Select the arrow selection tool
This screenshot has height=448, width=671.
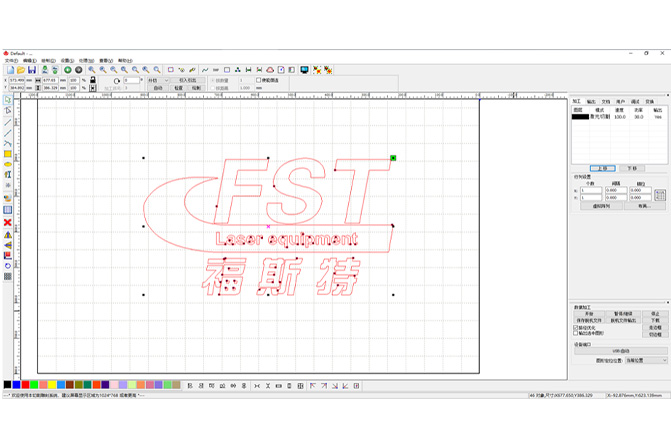(8, 100)
